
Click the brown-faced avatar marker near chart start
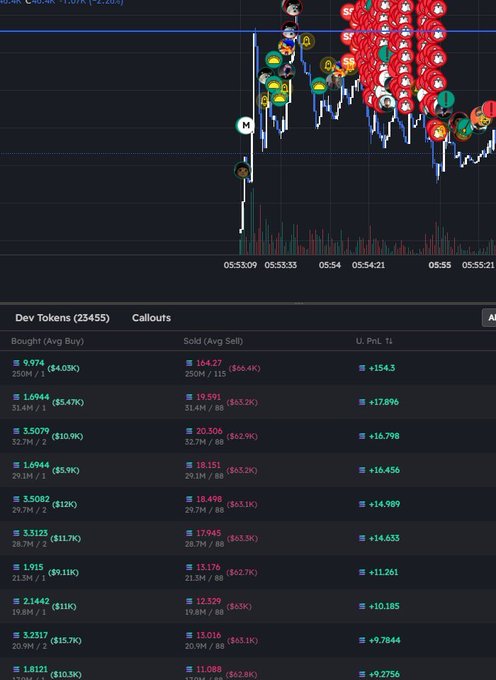242,170
